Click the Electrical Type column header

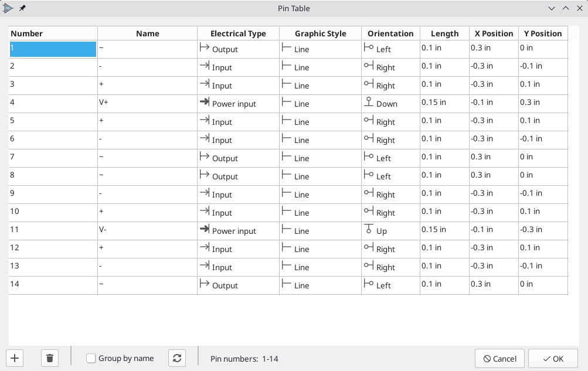[x=238, y=33]
